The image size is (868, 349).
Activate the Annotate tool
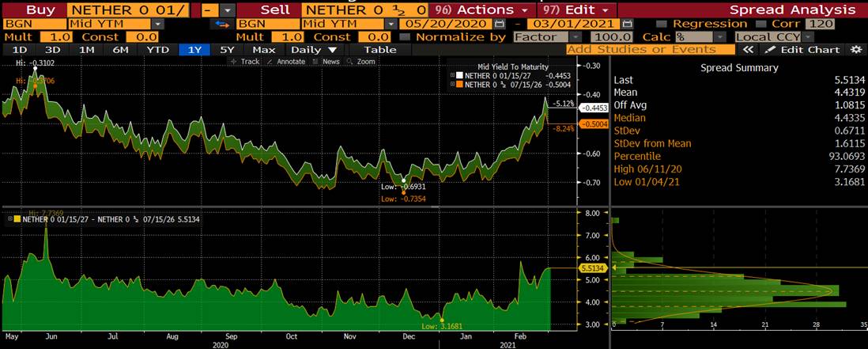click(x=285, y=62)
